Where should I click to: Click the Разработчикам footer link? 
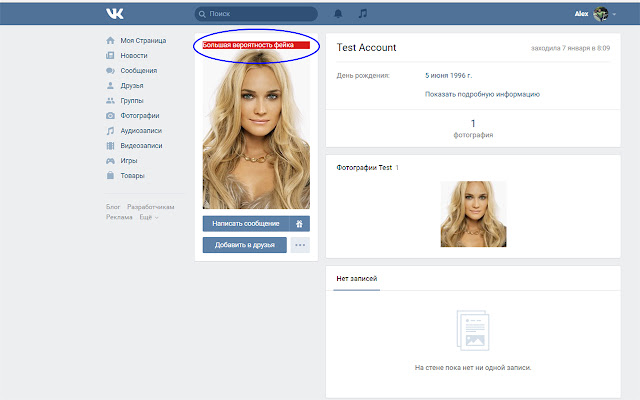pyautogui.click(x=151, y=207)
